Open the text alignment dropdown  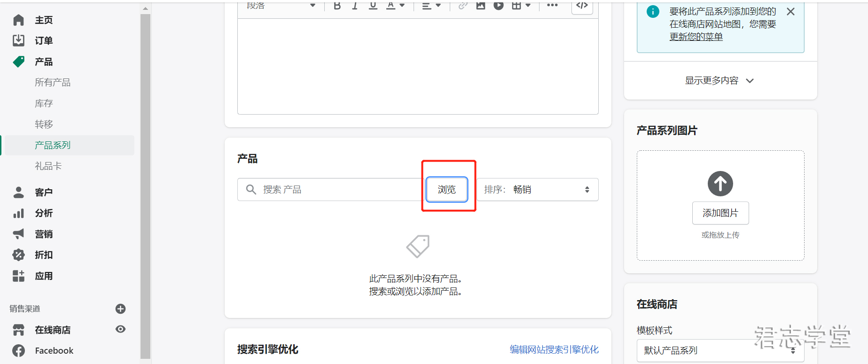click(431, 6)
